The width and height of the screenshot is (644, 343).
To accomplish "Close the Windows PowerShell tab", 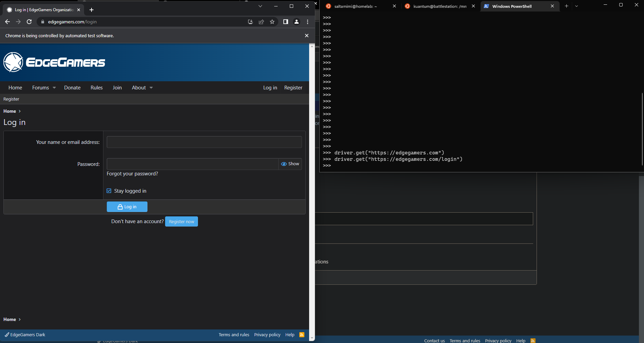I will 552,6.
